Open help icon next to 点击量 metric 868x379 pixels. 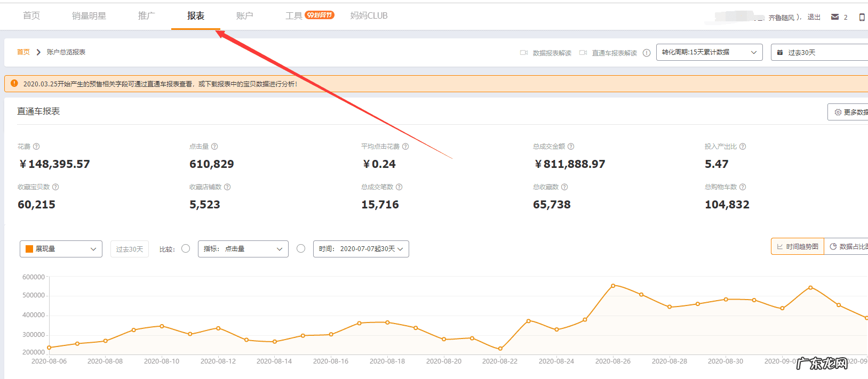coord(214,147)
